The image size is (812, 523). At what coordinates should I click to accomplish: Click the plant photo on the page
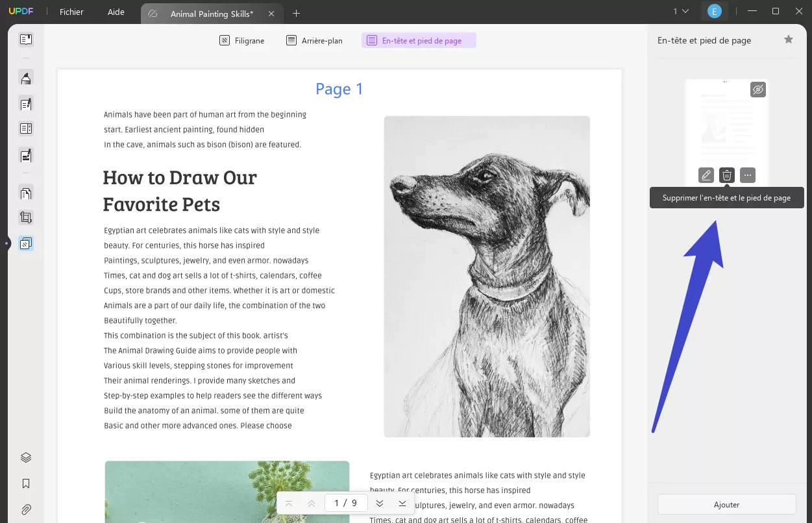point(227,492)
